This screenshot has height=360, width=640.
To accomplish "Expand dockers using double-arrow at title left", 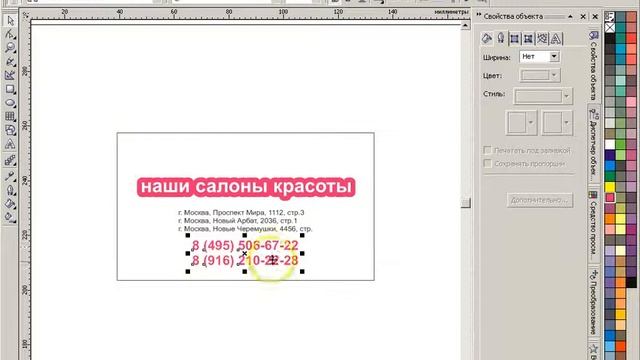I will pyautogui.click(x=478, y=16).
